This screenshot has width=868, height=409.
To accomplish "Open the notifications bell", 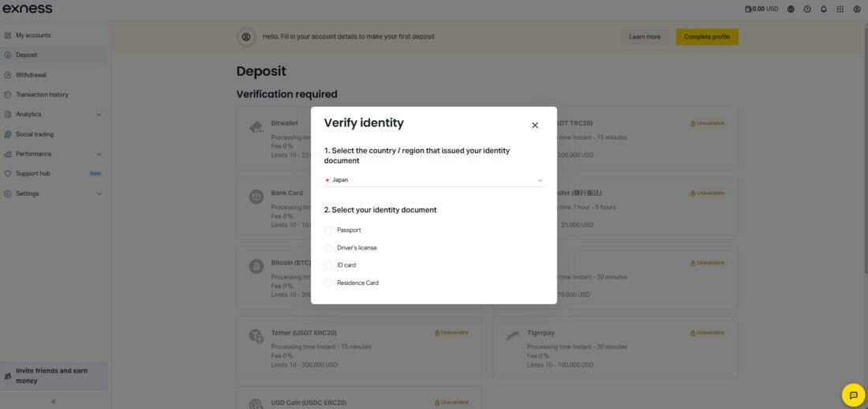I will (x=824, y=9).
